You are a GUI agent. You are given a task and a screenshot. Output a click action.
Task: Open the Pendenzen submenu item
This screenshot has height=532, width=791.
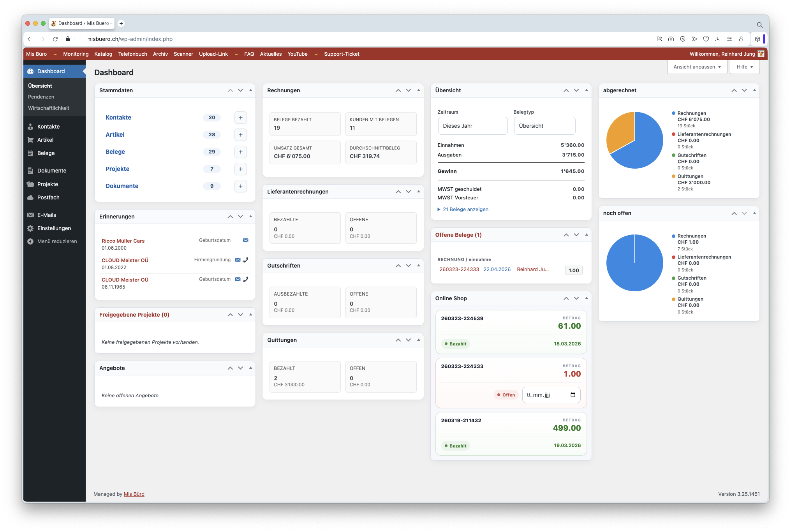(41, 97)
